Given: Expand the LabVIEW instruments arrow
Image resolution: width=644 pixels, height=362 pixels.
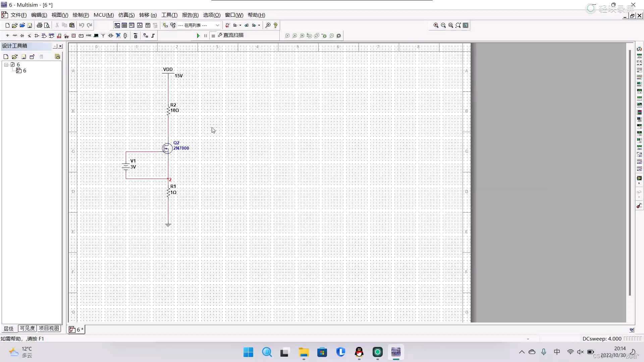Looking at the screenshot, I should coord(639,183).
